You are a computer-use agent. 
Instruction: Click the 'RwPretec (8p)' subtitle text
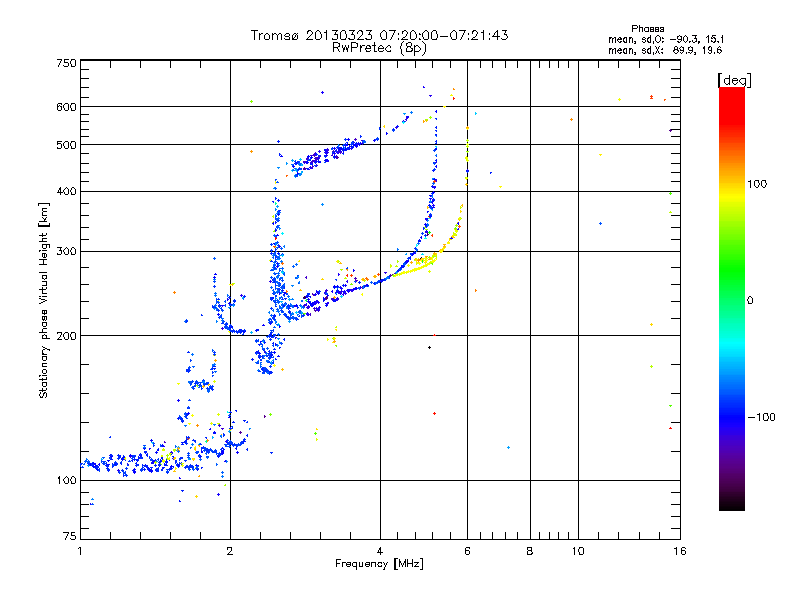pyautogui.click(x=379, y=48)
